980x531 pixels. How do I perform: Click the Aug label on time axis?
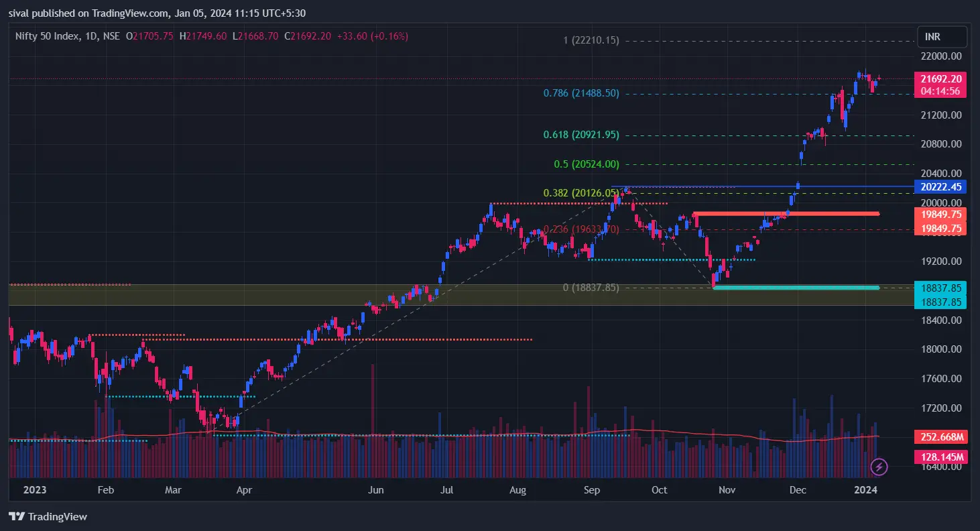pos(517,490)
